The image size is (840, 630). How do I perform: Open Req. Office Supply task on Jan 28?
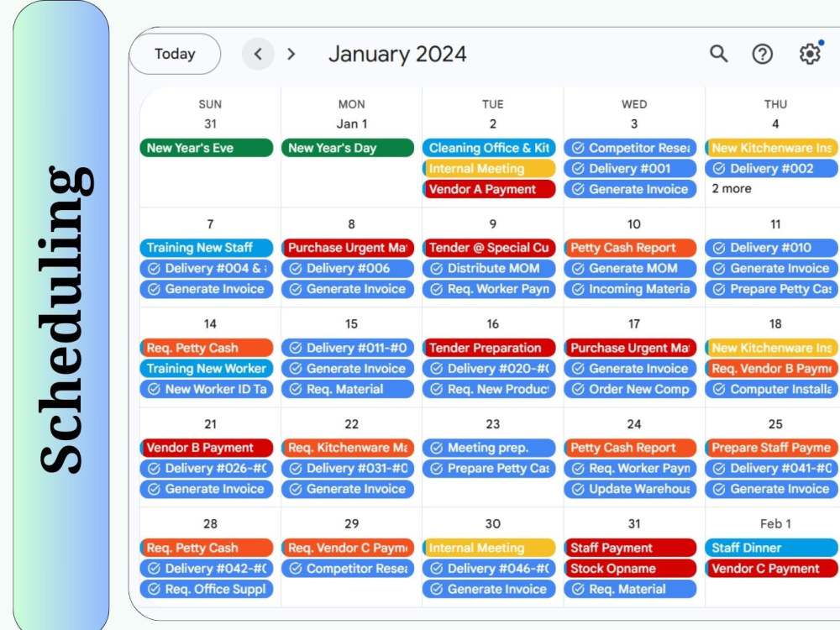coord(207,590)
